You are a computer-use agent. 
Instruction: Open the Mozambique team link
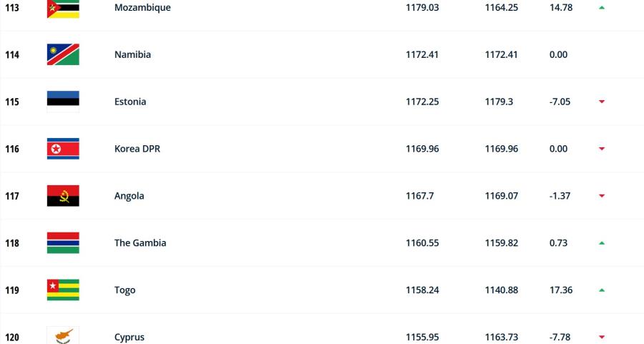coord(142,7)
